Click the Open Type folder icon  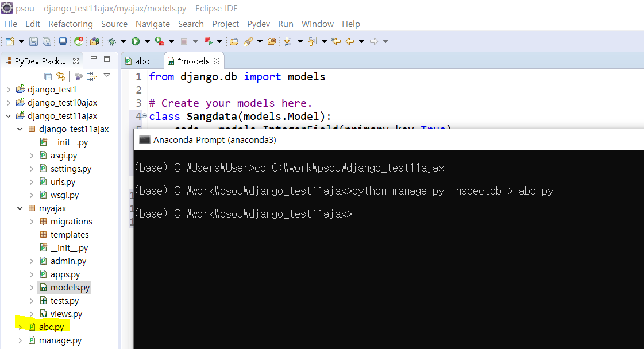point(234,41)
